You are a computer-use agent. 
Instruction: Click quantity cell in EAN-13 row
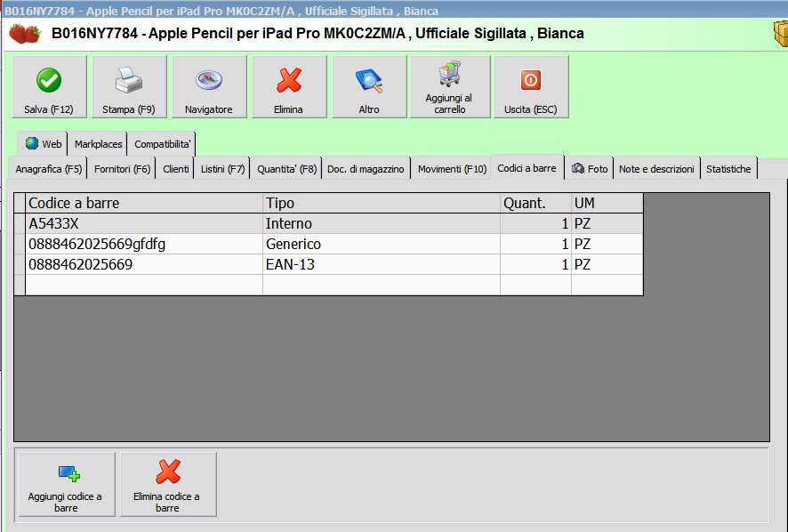tap(535, 264)
